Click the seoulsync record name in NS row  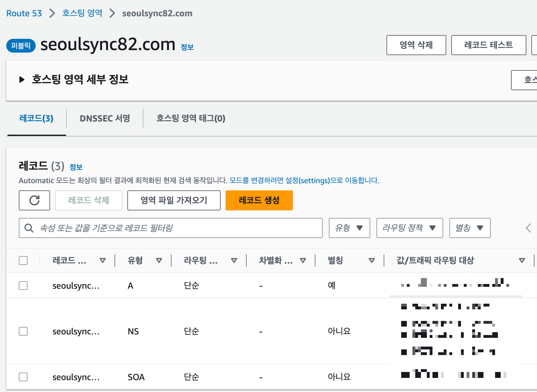point(76,332)
